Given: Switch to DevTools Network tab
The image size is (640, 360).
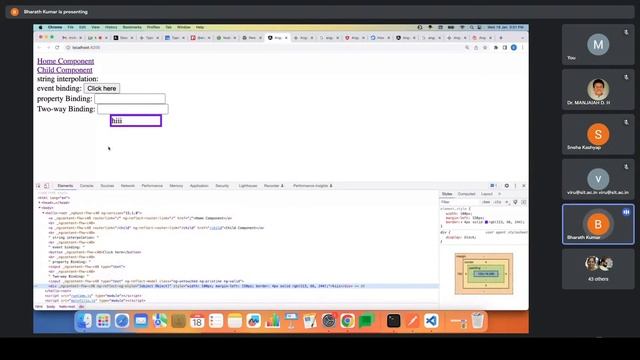Looking at the screenshot, I should pos(128,186).
